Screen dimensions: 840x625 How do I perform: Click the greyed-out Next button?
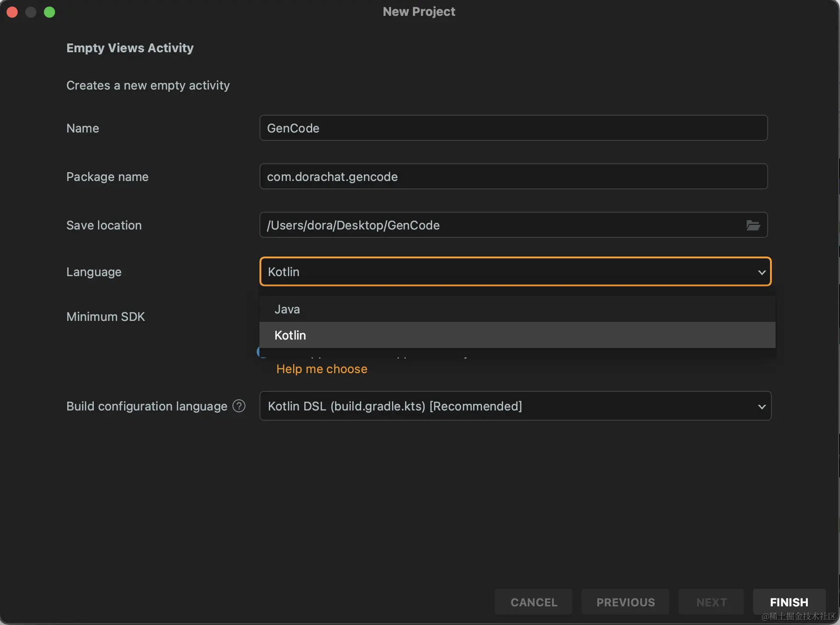711,602
